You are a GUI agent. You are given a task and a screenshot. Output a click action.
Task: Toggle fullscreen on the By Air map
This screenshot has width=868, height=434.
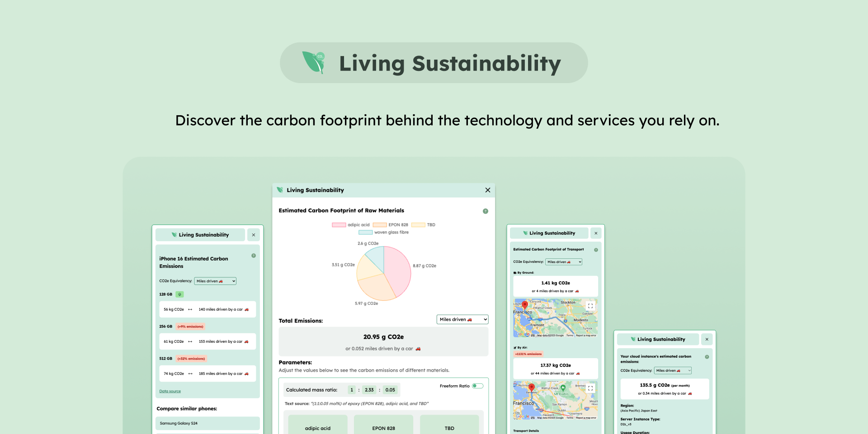(590, 388)
